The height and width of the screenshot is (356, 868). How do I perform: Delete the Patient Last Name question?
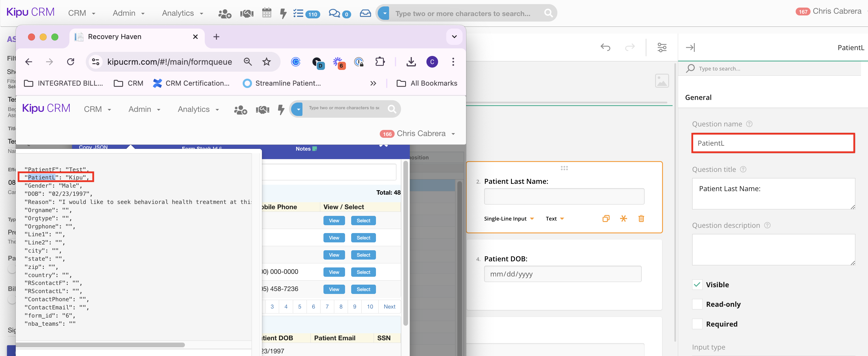(x=641, y=219)
